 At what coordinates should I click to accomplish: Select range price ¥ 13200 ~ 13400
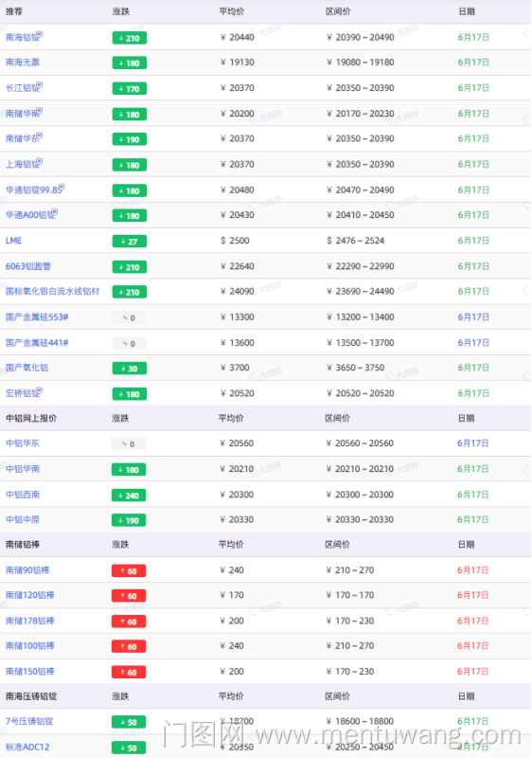[x=360, y=317]
